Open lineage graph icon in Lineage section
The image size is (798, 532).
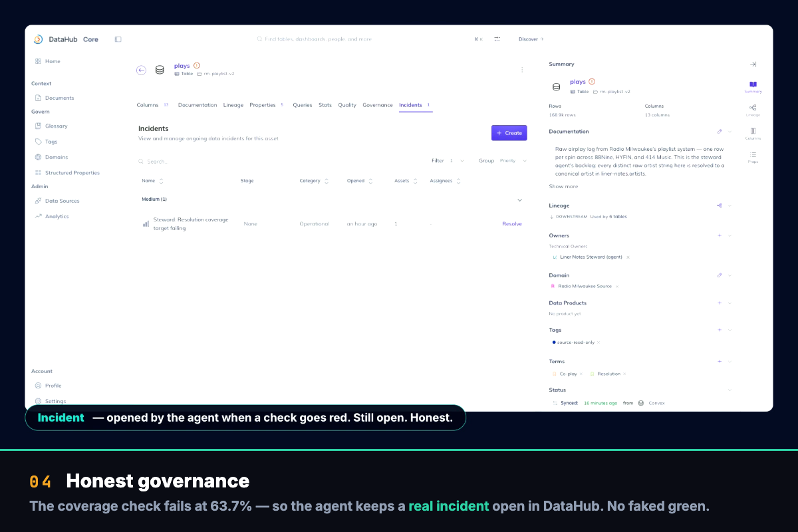click(720, 205)
